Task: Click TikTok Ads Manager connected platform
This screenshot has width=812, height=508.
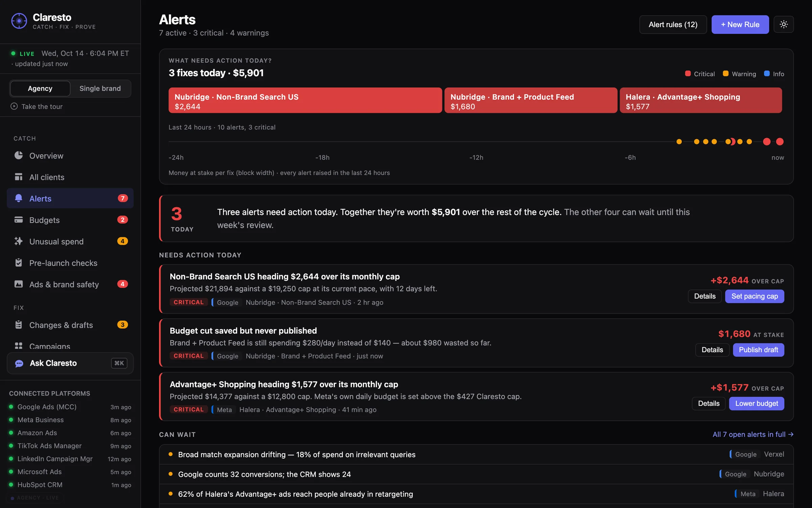Action: click(x=70, y=446)
